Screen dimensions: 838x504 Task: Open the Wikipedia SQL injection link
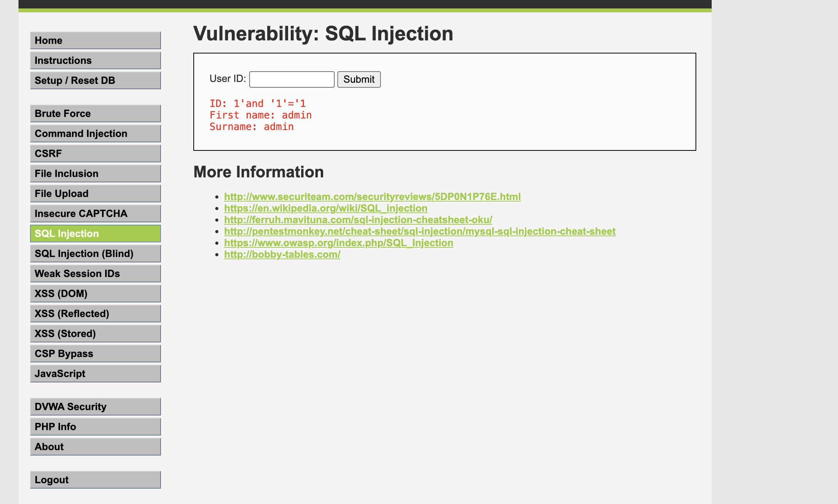(x=325, y=208)
